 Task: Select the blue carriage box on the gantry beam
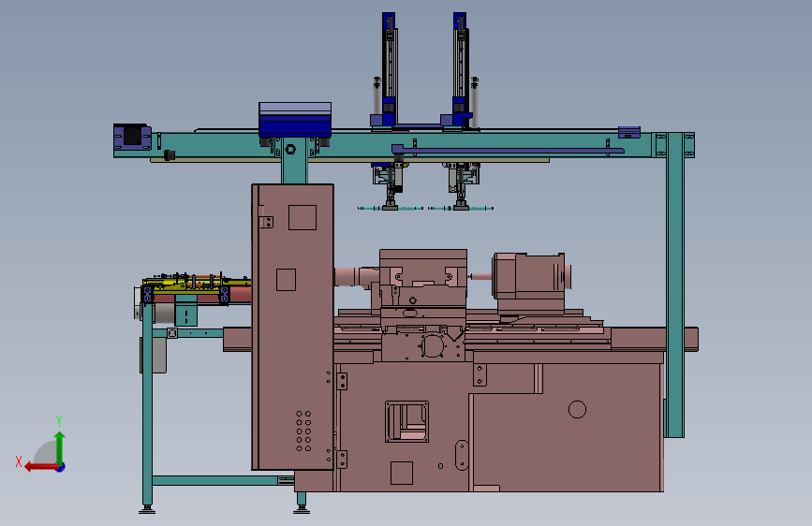pyautogui.click(x=295, y=120)
